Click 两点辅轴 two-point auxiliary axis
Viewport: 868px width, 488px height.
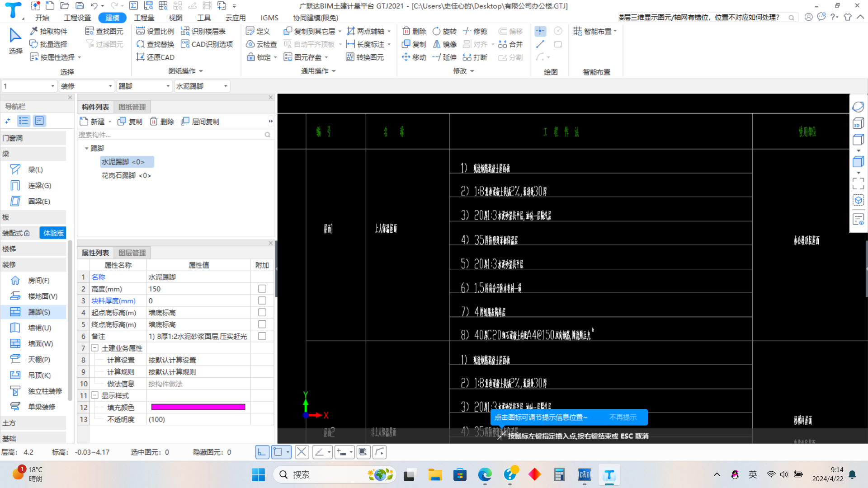coord(366,31)
